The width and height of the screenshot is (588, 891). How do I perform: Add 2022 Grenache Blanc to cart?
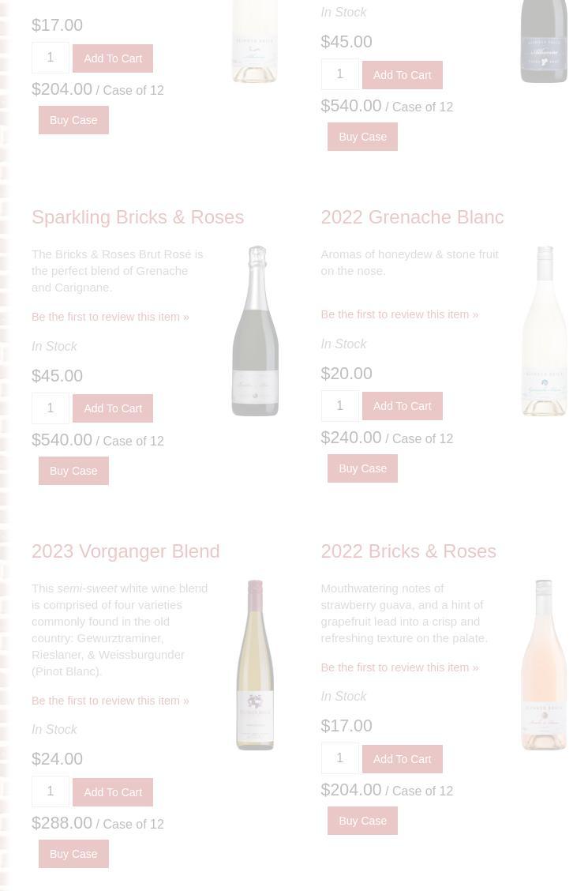click(x=402, y=406)
